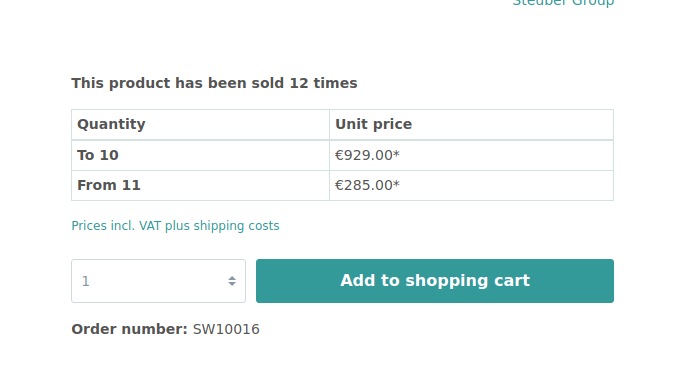
Task: Click the sold 12 times heading
Action: [214, 83]
